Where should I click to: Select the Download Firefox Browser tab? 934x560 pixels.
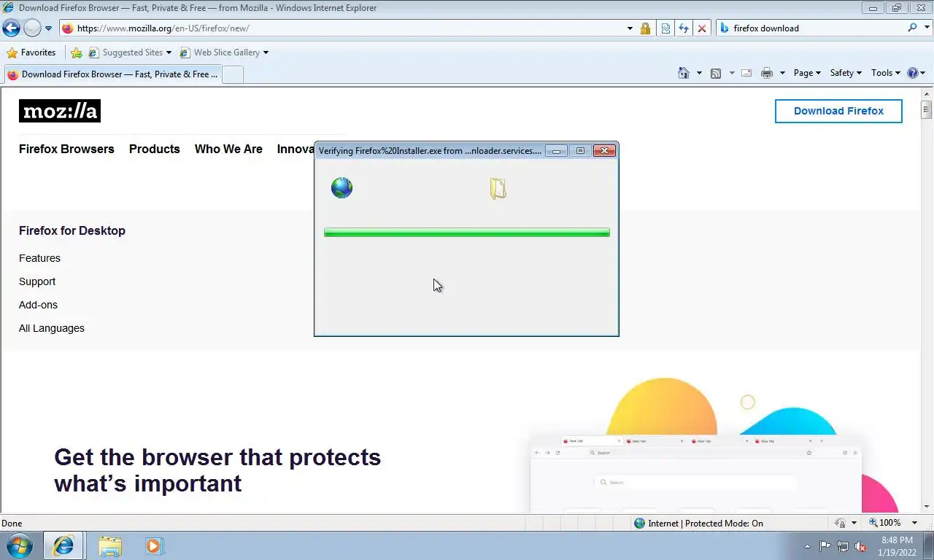click(112, 74)
